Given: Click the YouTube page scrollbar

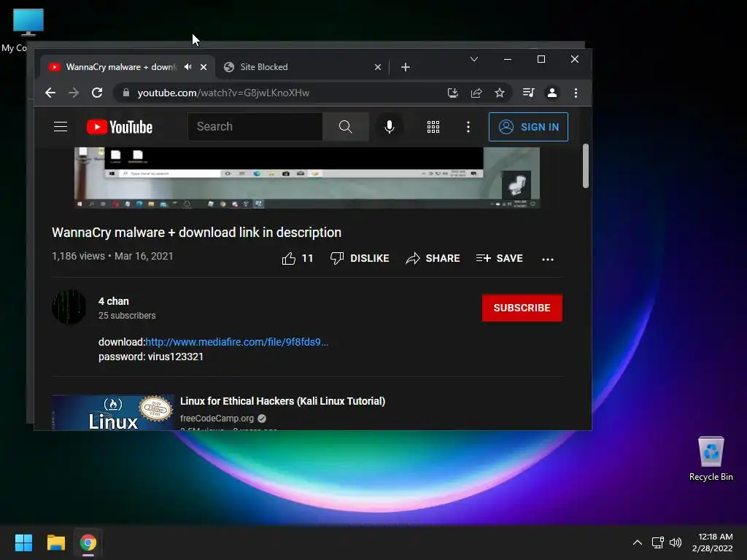Looking at the screenshot, I should coord(586,166).
